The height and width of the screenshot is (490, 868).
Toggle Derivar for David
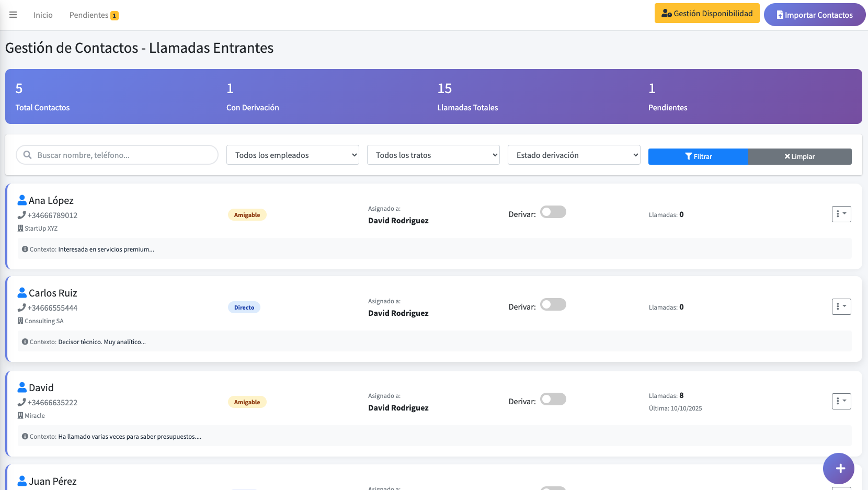(553, 398)
